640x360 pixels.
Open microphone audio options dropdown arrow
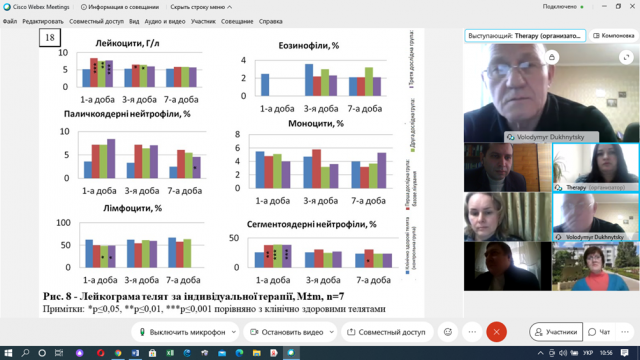(234, 332)
